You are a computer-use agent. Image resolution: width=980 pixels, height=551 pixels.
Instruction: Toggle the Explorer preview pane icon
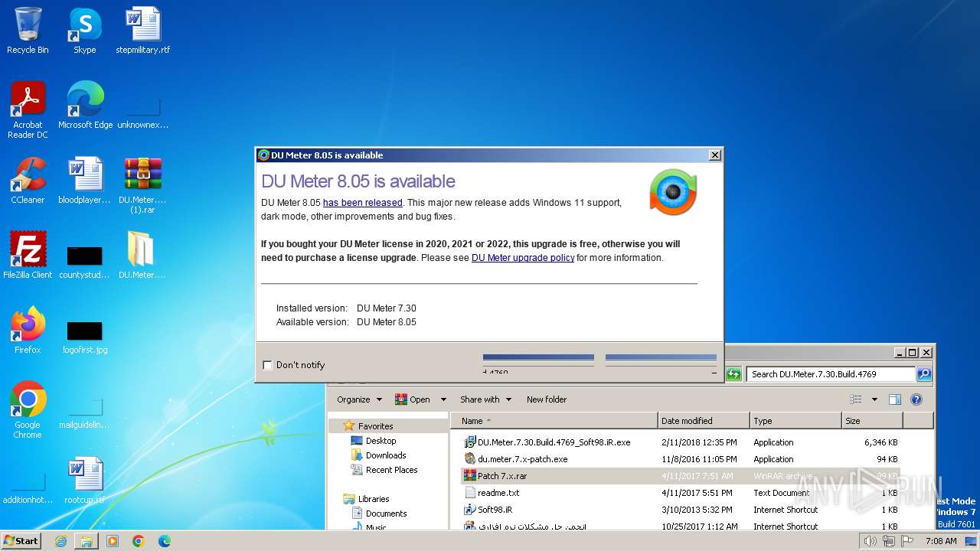(x=894, y=399)
